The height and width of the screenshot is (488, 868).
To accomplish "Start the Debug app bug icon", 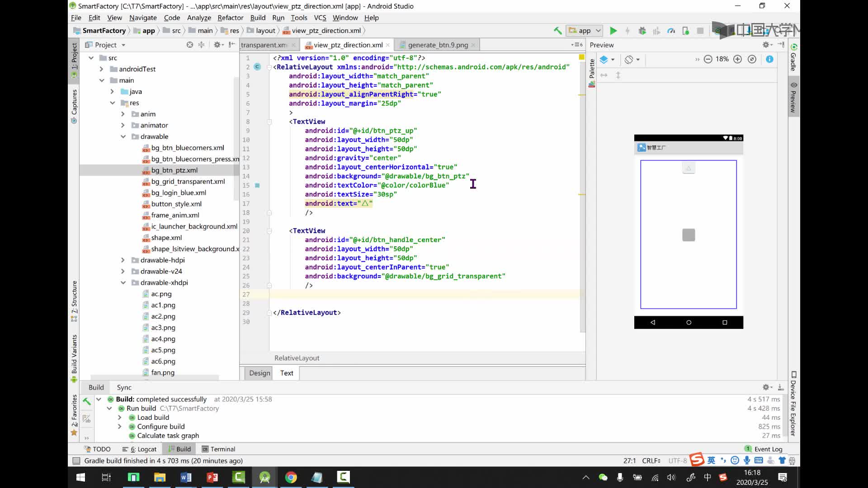I will click(x=642, y=31).
